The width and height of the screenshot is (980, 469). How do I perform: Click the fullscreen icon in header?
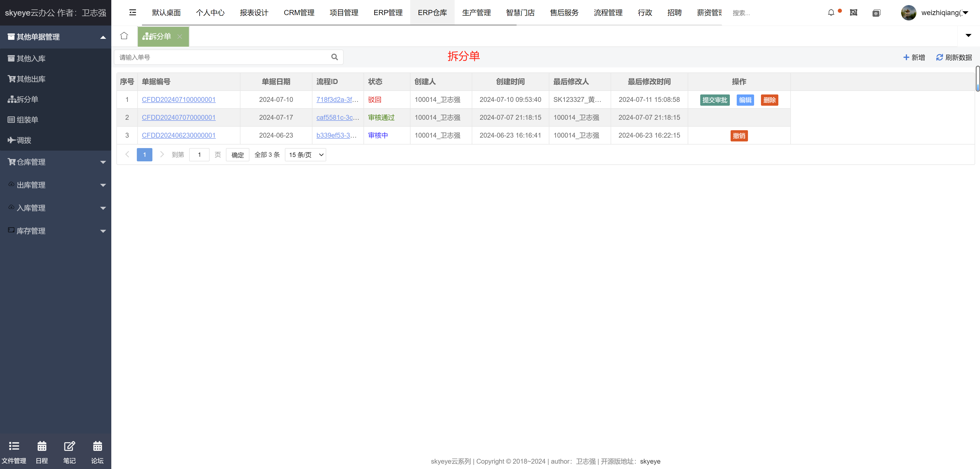coord(854,13)
